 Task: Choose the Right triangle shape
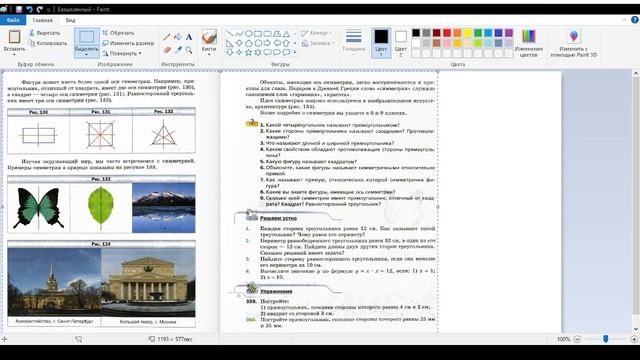pyautogui.click(x=230, y=43)
